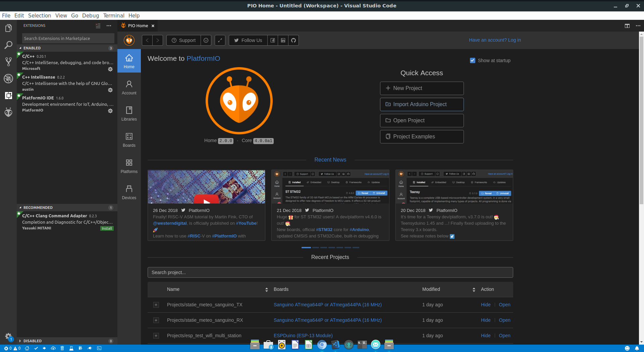Click upload to remote cloud icon in status bar
Viewport: 644px width, 352px height.
click(53, 348)
